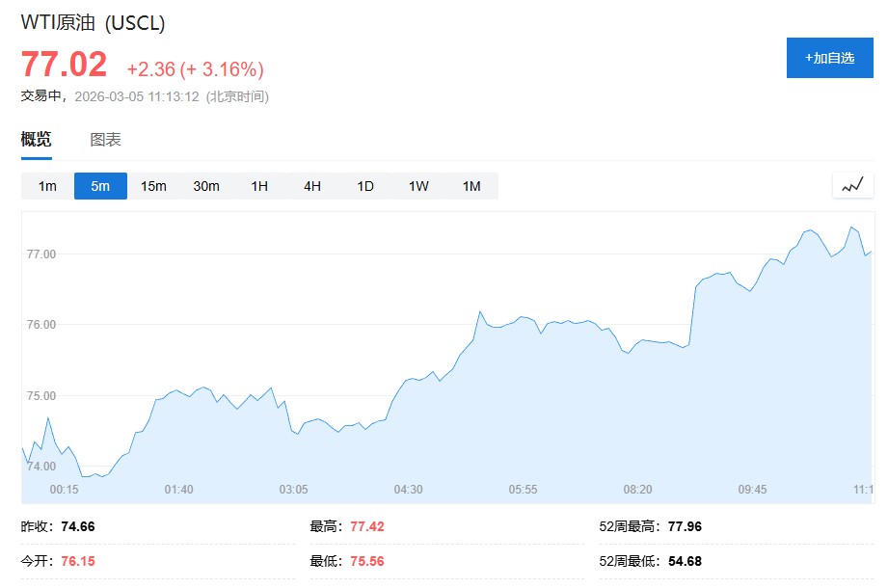The width and height of the screenshot is (888, 588).
Task: Show the 1W weekly chart
Action: click(x=418, y=186)
